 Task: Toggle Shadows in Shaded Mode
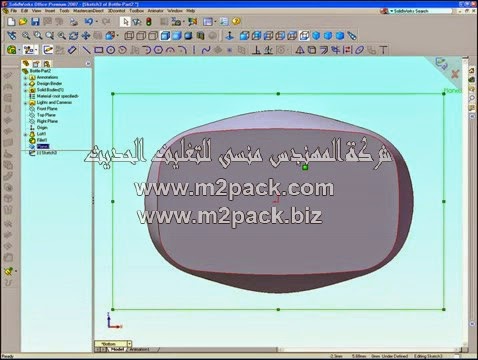click(188, 35)
